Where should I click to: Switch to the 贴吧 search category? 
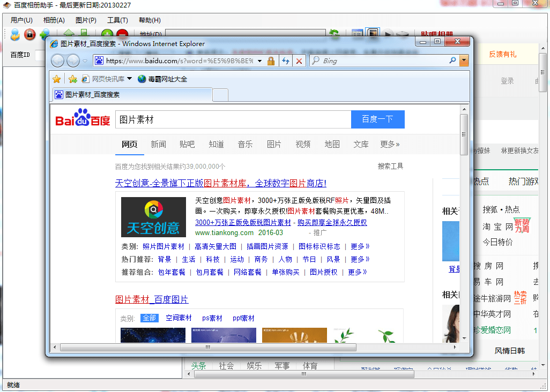click(187, 145)
